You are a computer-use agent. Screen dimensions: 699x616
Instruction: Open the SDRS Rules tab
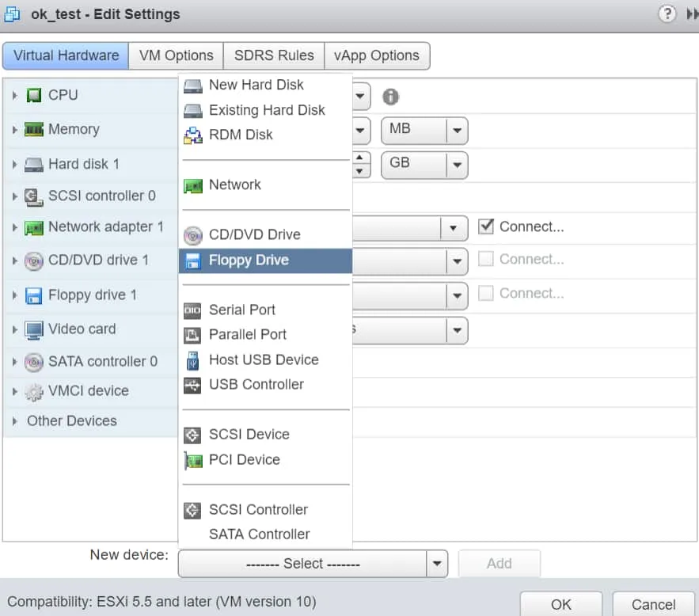[x=274, y=55]
